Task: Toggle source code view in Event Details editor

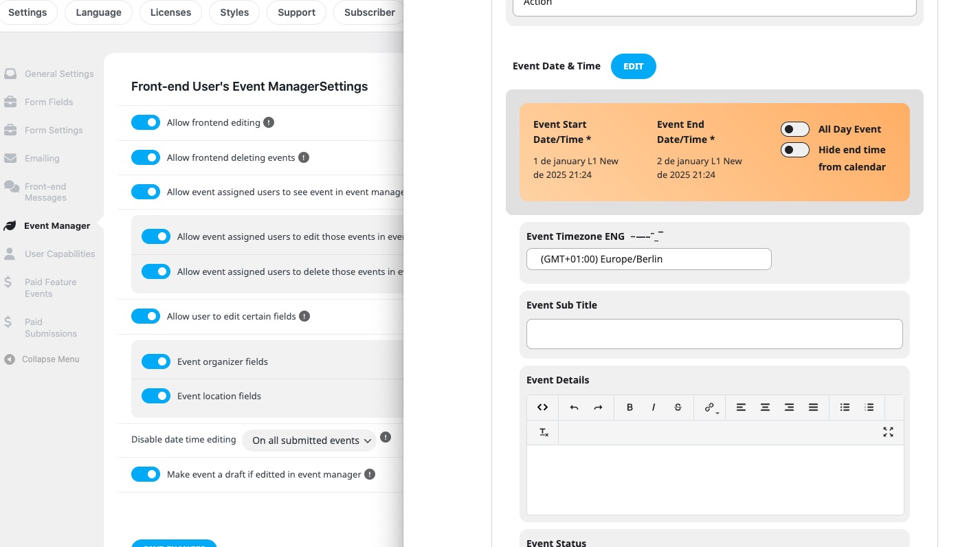Action: [x=542, y=408]
